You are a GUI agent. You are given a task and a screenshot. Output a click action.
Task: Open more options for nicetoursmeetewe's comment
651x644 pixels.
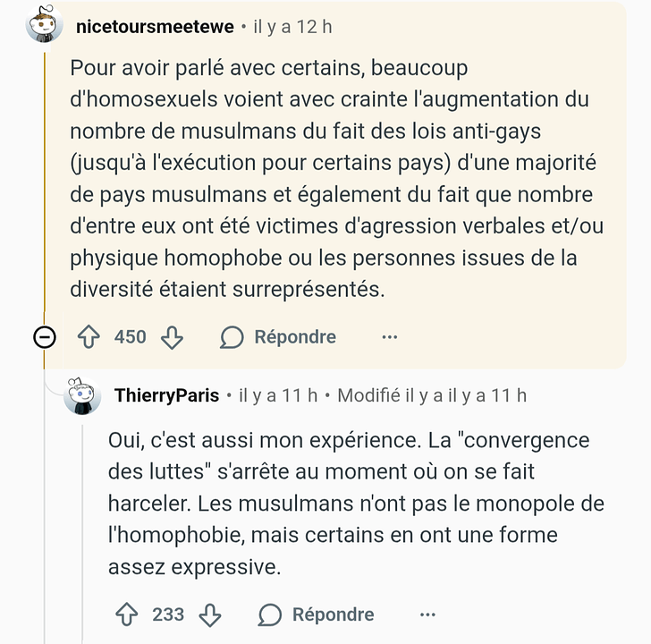point(389,337)
